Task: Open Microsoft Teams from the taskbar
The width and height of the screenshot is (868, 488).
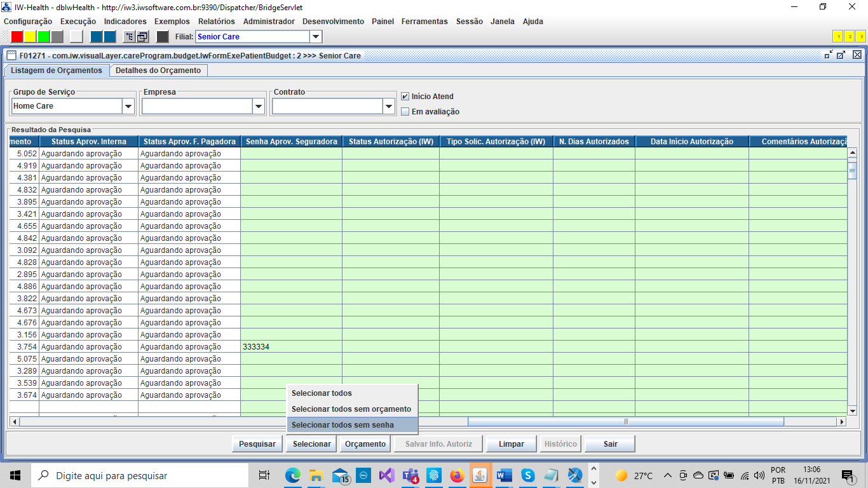Action: point(410,475)
